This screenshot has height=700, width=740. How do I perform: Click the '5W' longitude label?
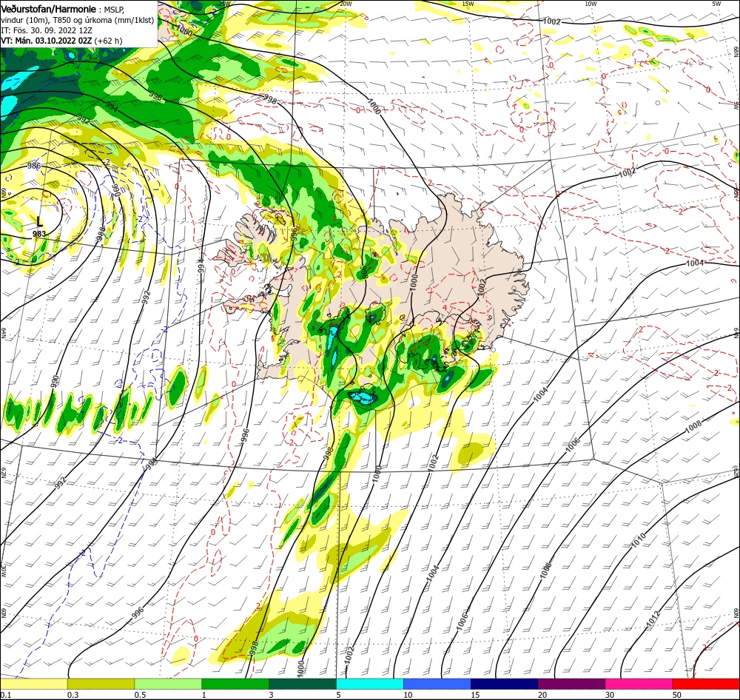[x=716, y=4]
